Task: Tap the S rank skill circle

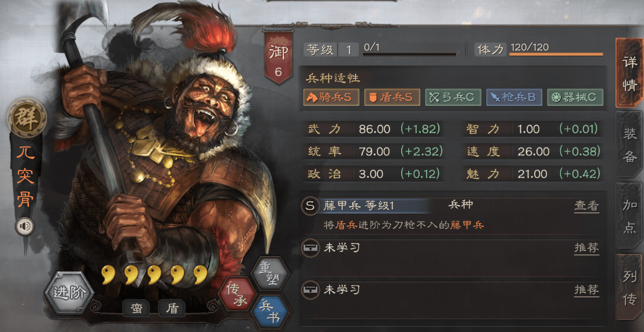Action: tap(310, 206)
